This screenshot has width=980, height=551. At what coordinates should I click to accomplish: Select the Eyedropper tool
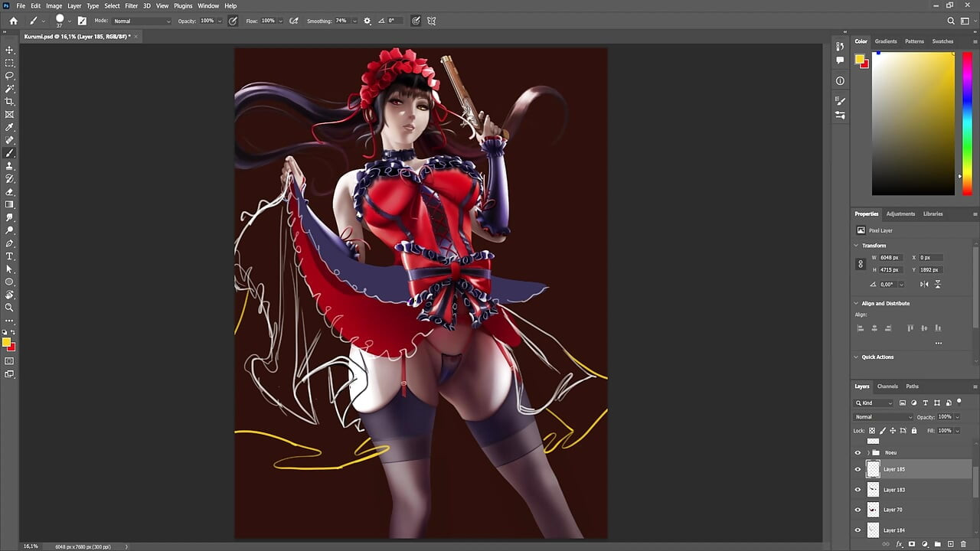10,127
